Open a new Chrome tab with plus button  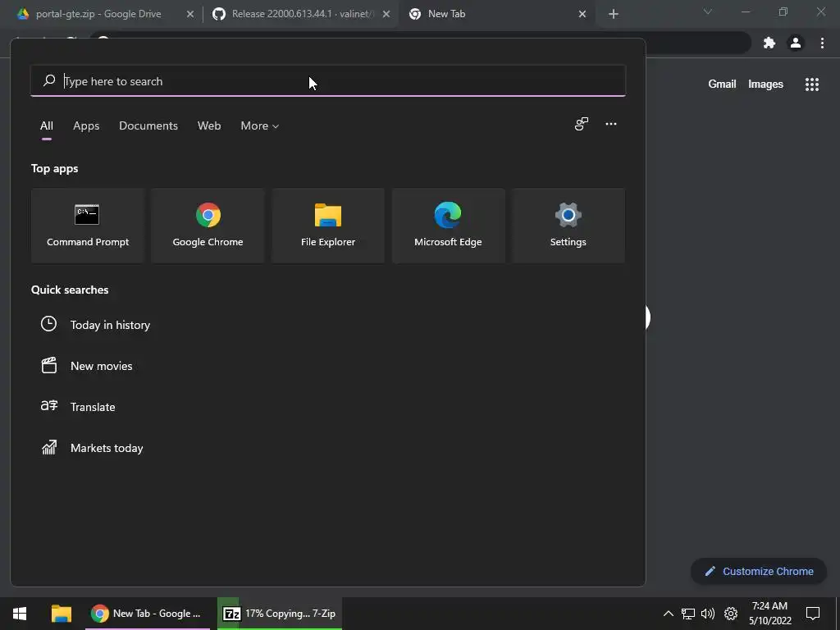pos(614,15)
